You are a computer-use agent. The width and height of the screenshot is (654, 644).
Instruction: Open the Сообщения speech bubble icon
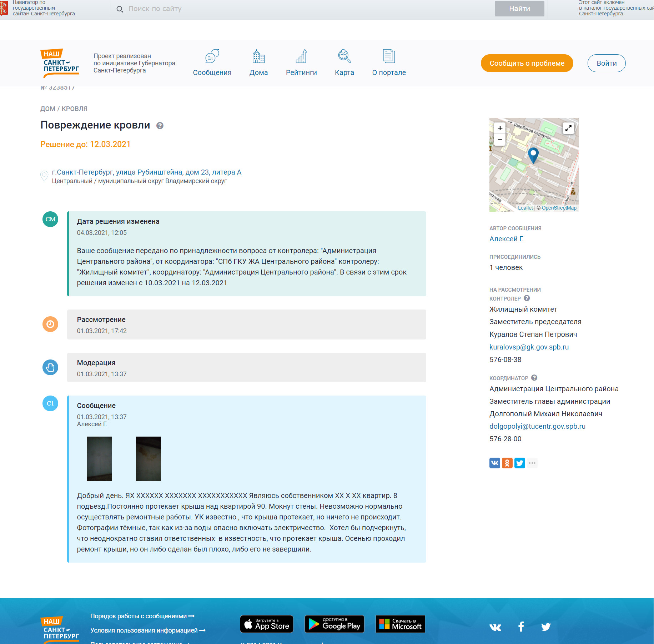point(212,56)
